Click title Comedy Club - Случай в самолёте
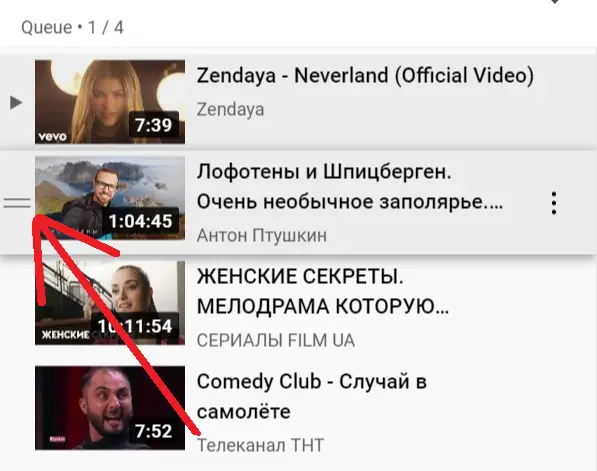This screenshot has height=471, width=597. pyautogui.click(x=311, y=396)
